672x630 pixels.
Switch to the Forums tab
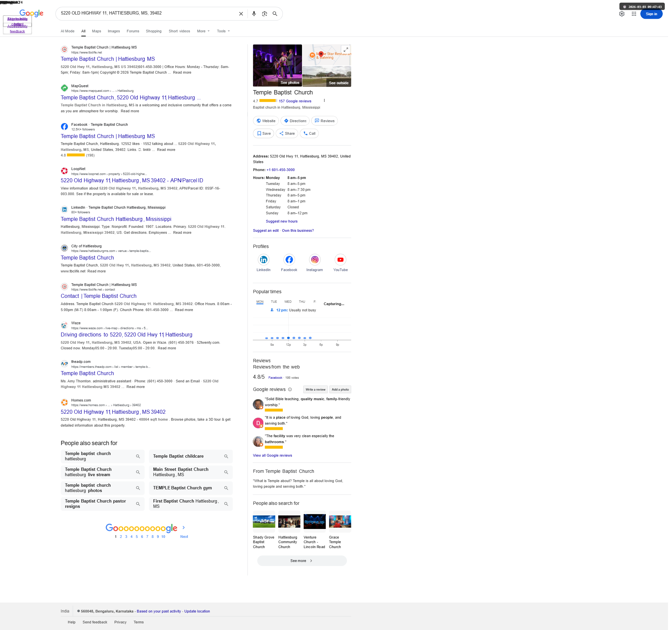134,31
